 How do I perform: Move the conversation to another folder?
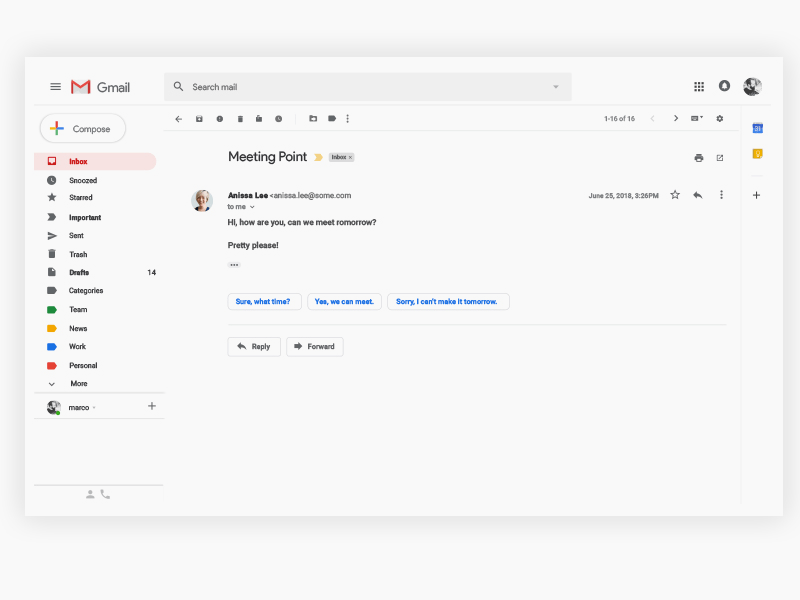(x=314, y=118)
